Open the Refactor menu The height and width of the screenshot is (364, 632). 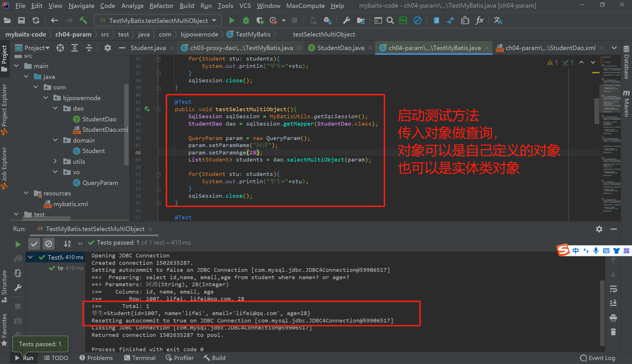coord(161,6)
